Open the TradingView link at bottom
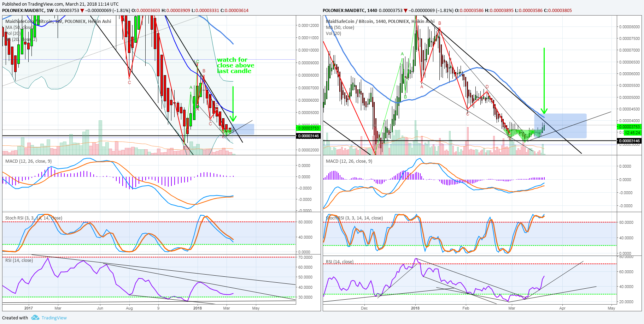 54,318
